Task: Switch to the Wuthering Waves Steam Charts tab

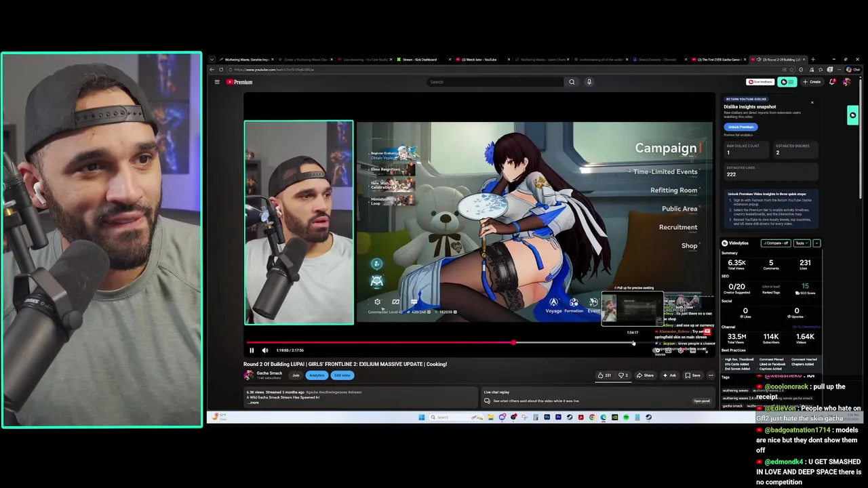Action: (x=543, y=60)
